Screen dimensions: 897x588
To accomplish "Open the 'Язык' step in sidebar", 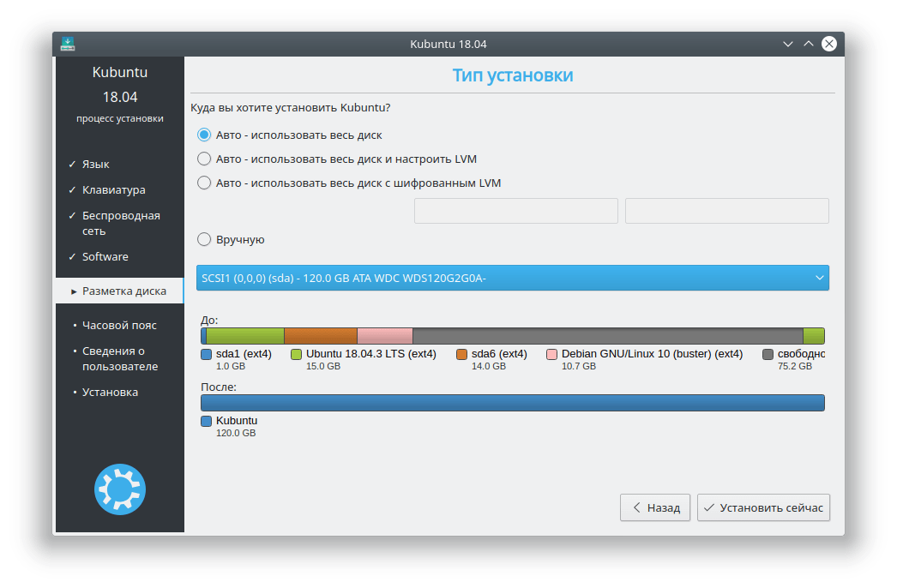I will click(95, 165).
